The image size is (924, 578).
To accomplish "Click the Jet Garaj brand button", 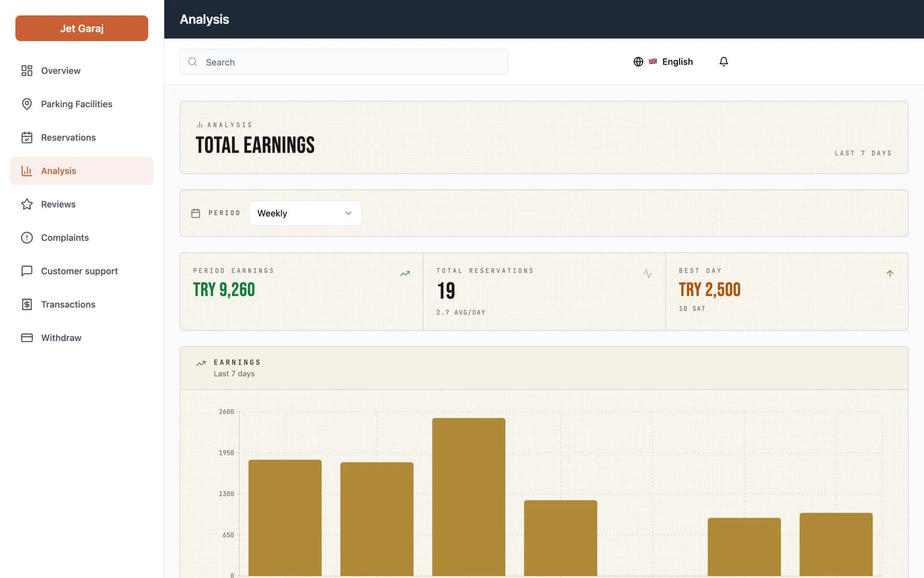I will [x=81, y=28].
